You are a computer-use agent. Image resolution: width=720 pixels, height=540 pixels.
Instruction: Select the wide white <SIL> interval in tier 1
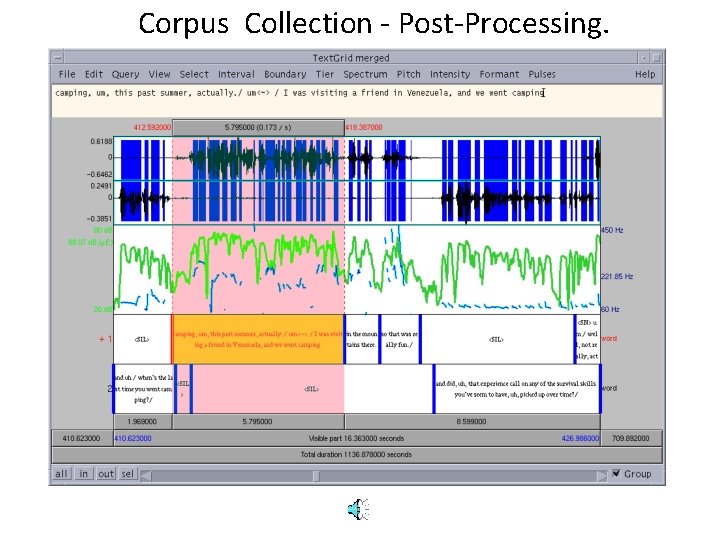[x=497, y=339]
